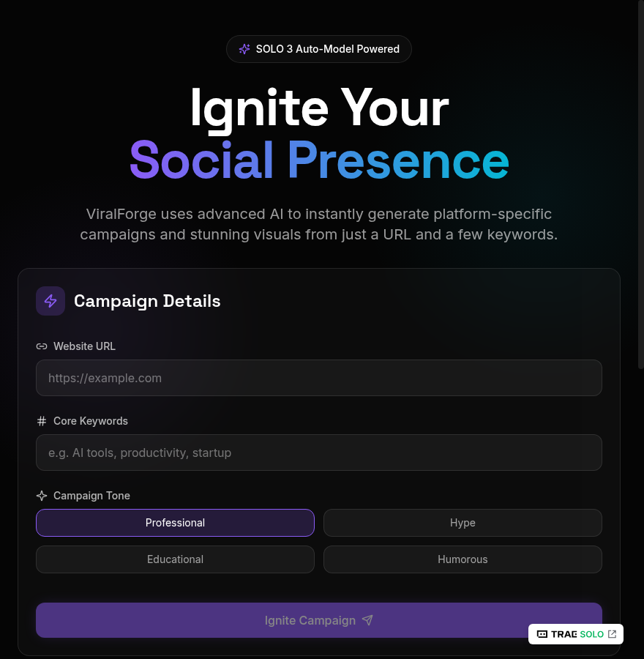Click the TRAE SOLO badge
This screenshot has width=644, height=659.
pyautogui.click(x=576, y=634)
